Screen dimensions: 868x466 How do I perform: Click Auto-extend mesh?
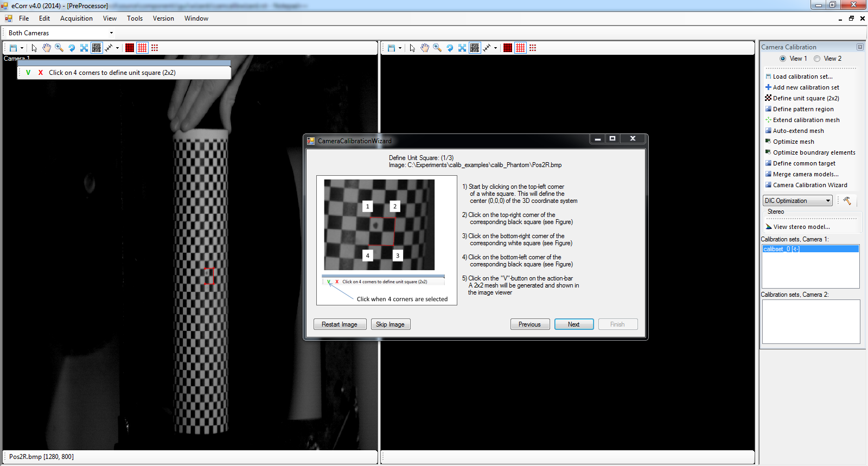click(x=794, y=131)
